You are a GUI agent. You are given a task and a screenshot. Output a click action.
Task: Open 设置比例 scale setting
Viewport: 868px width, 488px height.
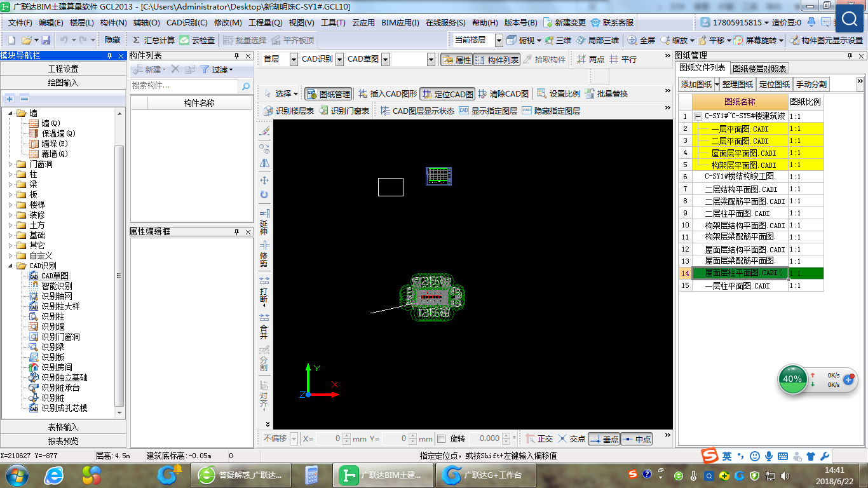tap(559, 93)
